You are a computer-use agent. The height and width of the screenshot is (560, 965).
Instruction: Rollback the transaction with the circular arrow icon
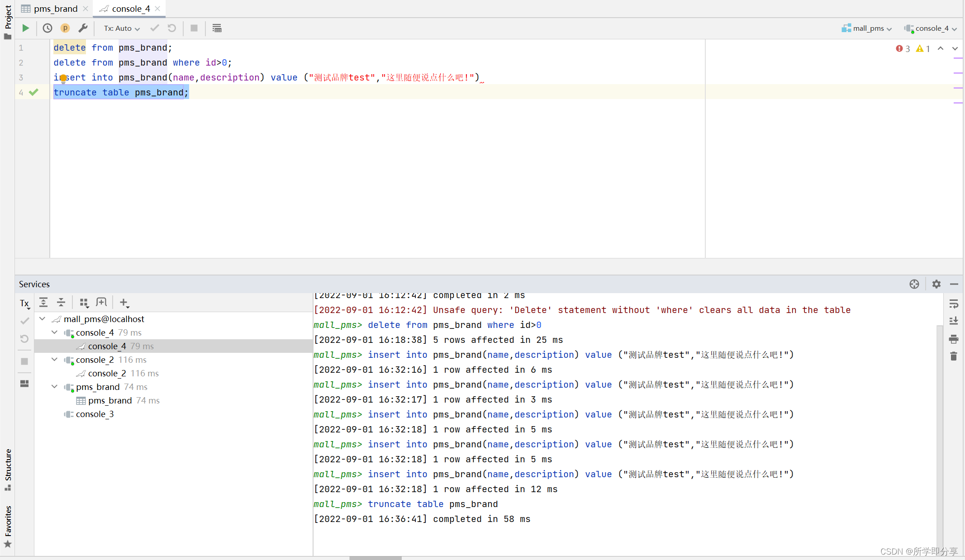pos(171,28)
